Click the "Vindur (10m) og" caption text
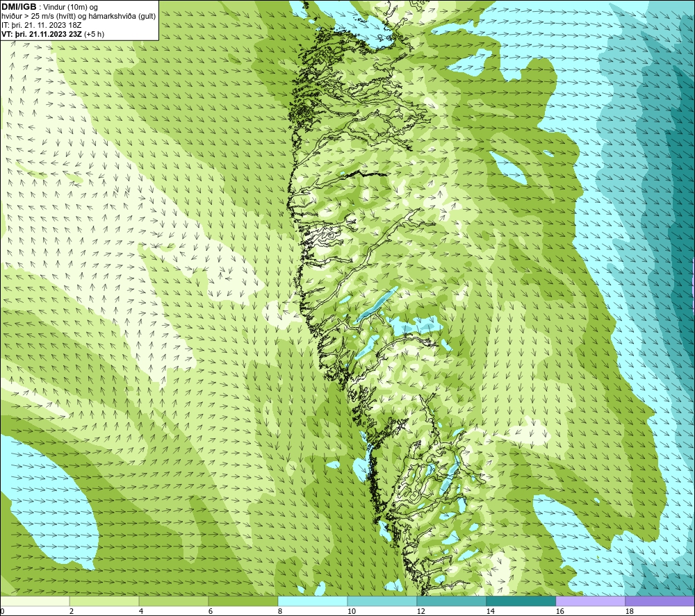The width and height of the screenshot is (695, 616). click(71, 7)
